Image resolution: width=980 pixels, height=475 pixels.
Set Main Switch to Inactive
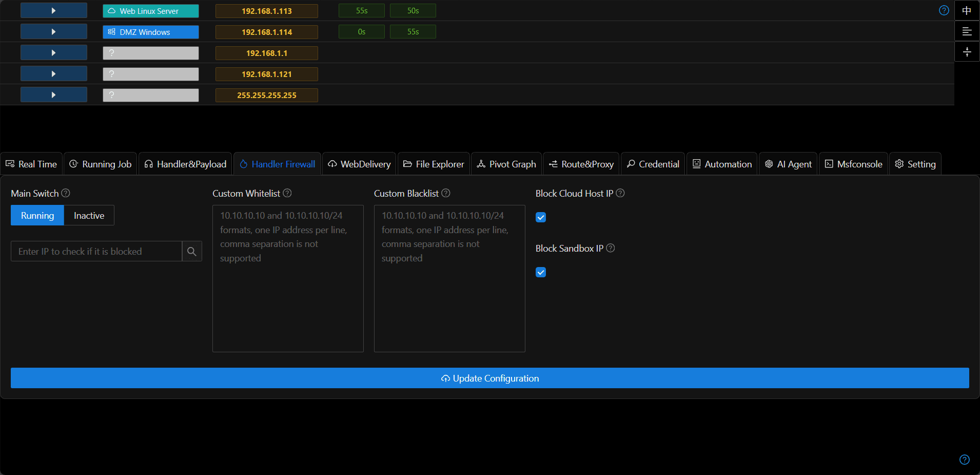click(x=89, y=216)
